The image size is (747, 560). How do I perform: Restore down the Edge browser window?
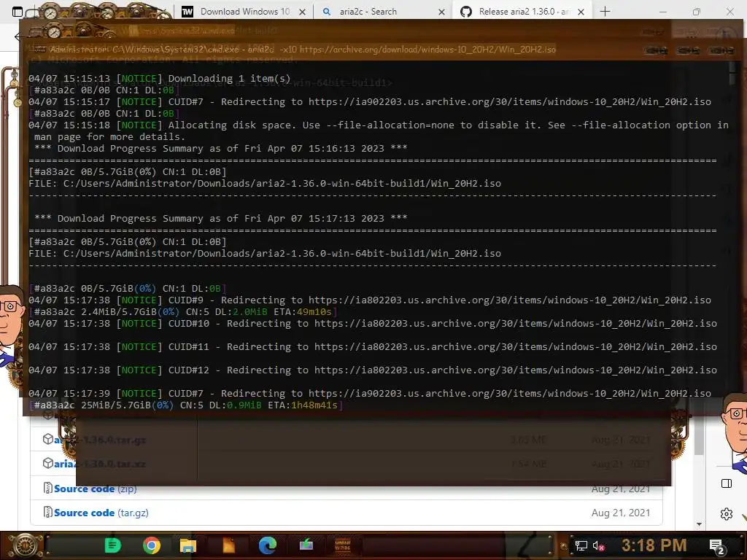pyautogui.click(x=697, y=12)
